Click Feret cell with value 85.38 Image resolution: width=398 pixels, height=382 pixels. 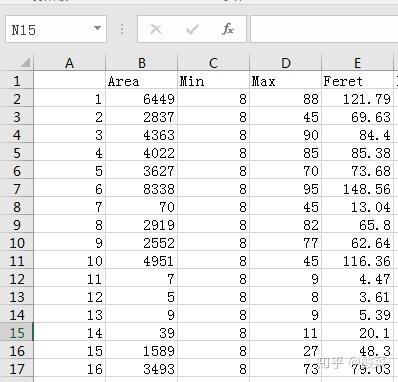(x=358, y=153)
